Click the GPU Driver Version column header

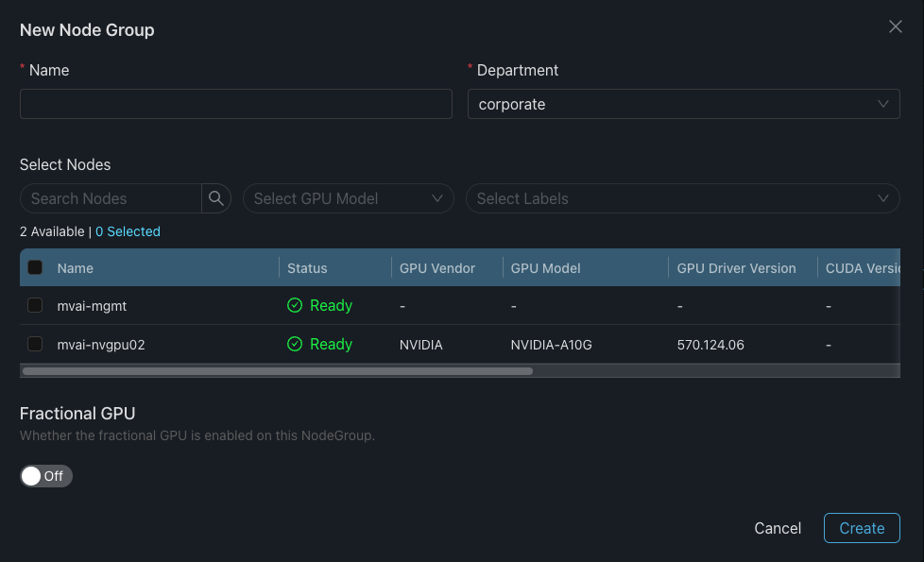[x=736, y=268]
